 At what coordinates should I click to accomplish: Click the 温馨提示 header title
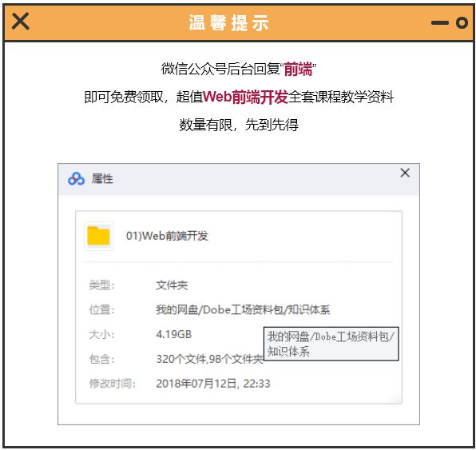tap(229, 23)
